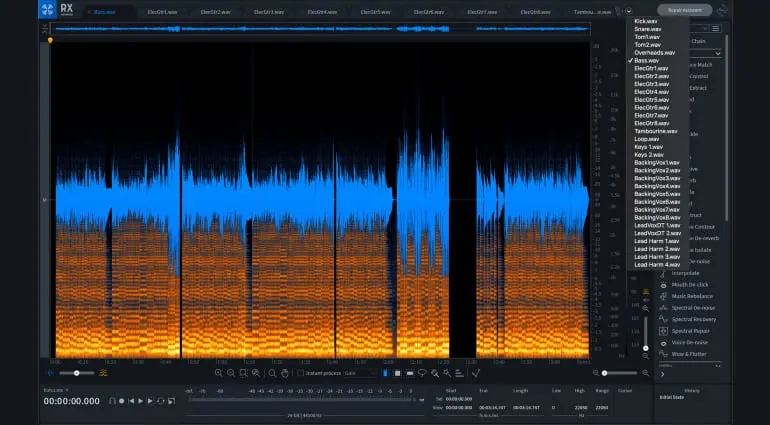
Task: Select Tambourine.wav from the file list
Action: point(655,130)
